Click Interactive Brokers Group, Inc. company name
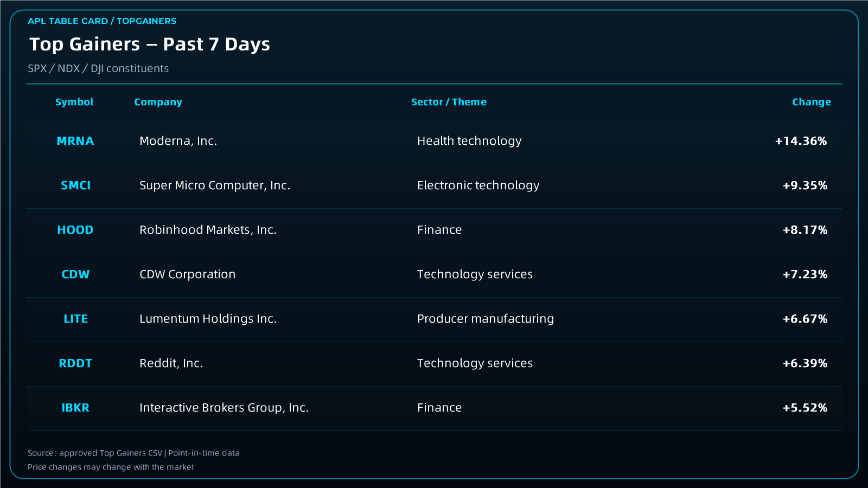The image size is (868, 488). click(224, 408)
